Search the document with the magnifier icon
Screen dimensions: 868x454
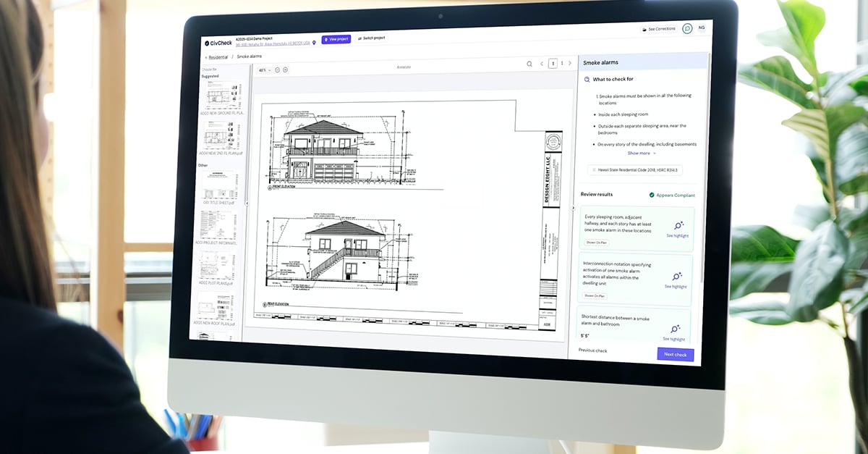pos(529,64)
